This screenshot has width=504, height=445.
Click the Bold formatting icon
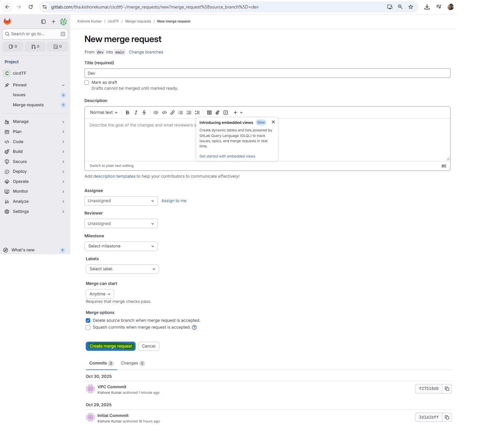pyautogui.click(x=127, y=112)
